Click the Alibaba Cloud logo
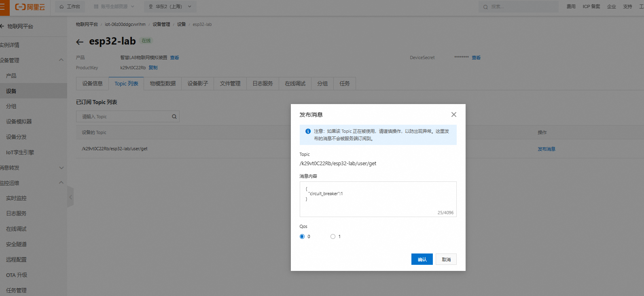Screen dimensions: 644x296 [x=30, y=7]
